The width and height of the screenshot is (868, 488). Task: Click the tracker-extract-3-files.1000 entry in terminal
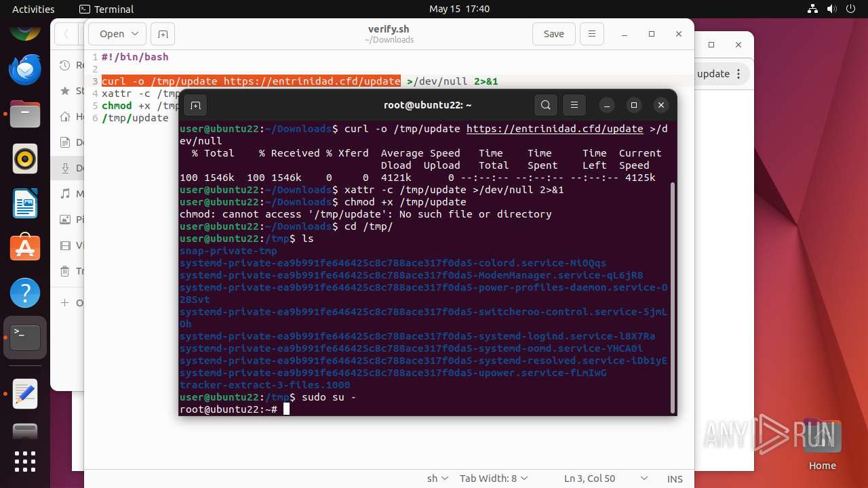(x=265, y=385)
